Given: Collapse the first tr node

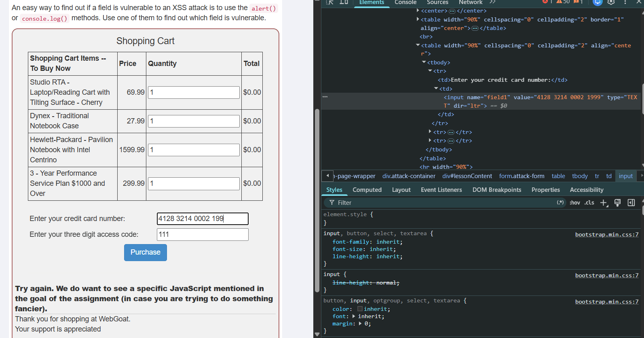Looking at the screenshot, I should pos(430,70).
